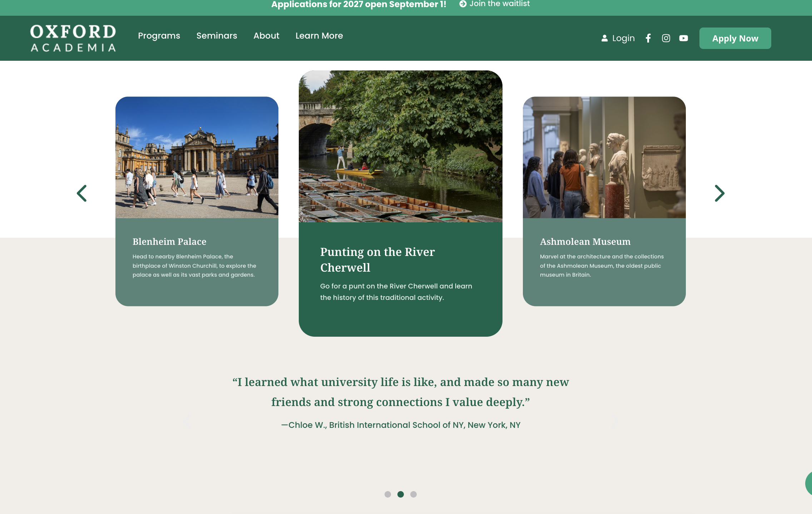Click the Login user icon

[x=604, y=38]
